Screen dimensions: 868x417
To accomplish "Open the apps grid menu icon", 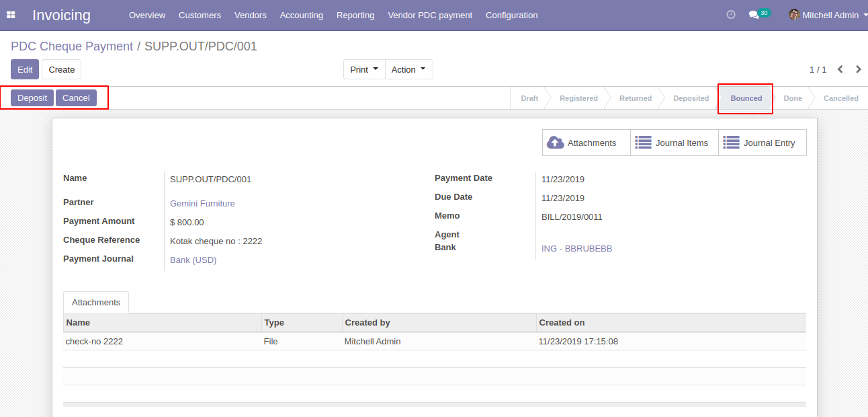I will click(11, 15).
